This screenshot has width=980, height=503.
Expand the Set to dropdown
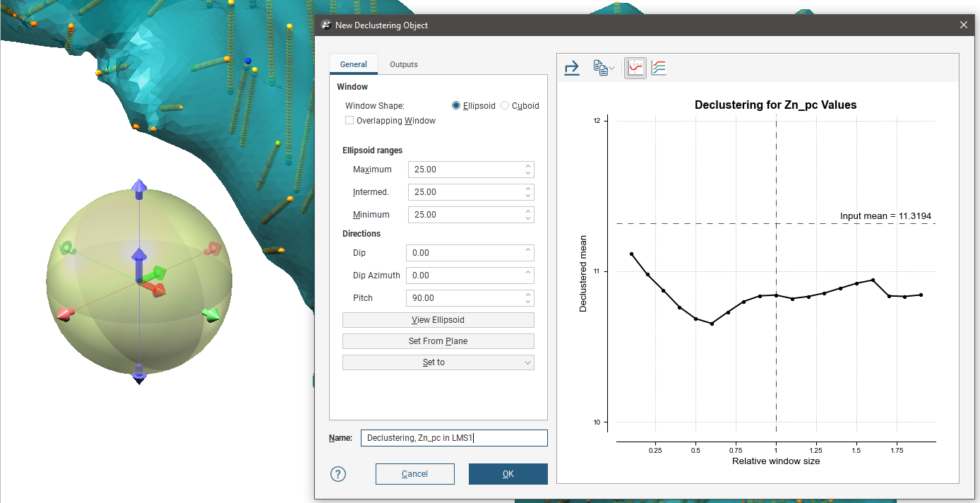438,362
